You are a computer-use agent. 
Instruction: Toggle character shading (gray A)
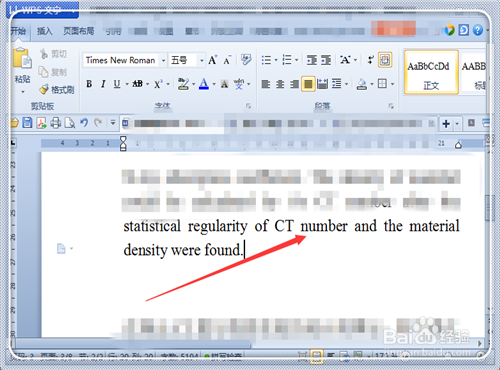[x=225, y=84]
